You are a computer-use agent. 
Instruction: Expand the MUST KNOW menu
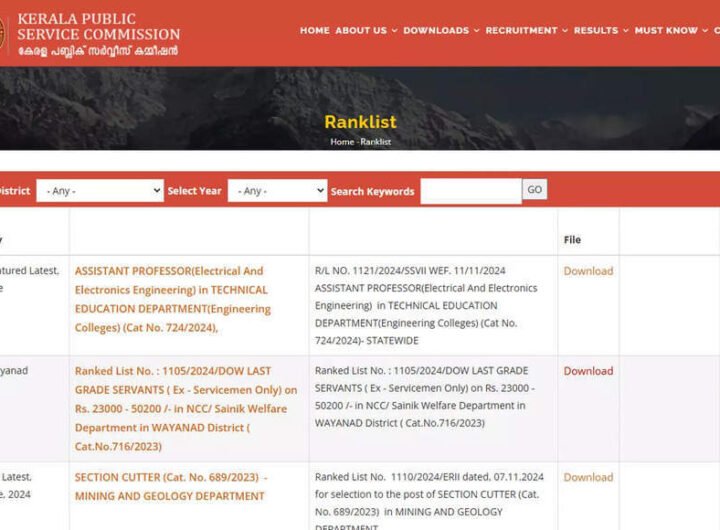671,31
